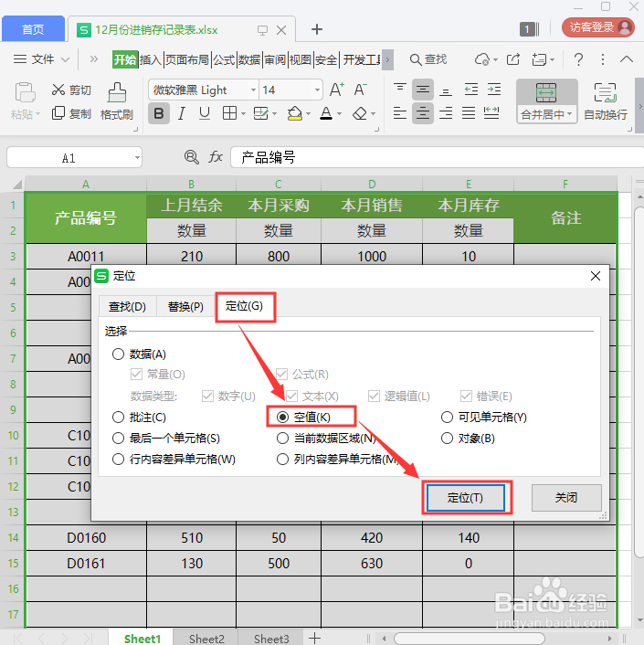Add a new worksheet with plus button
Viewport: 644px width, 645px height.
314,638
